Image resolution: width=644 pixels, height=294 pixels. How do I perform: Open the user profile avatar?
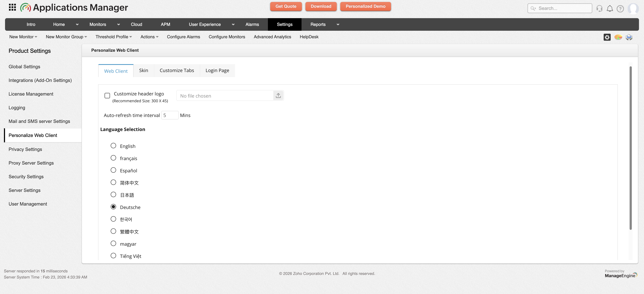tap(633, 8)
